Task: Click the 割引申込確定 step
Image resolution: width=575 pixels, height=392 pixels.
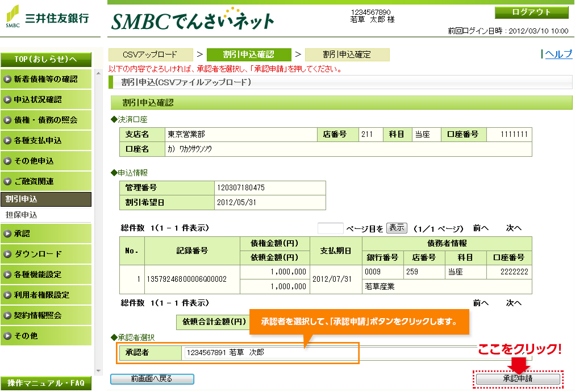Action: coord(347,55)
